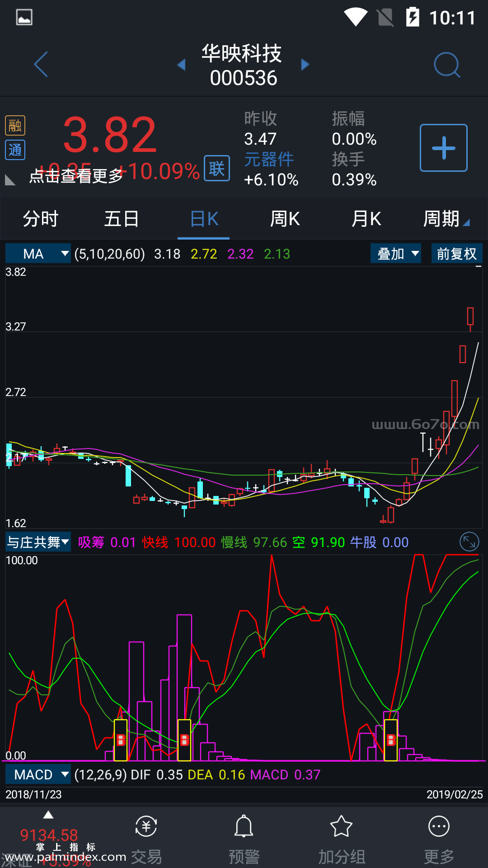Viewport: 488px width, 868px height.
Task: Switch to previous stock with left triangle
Action: coord(181,65)
